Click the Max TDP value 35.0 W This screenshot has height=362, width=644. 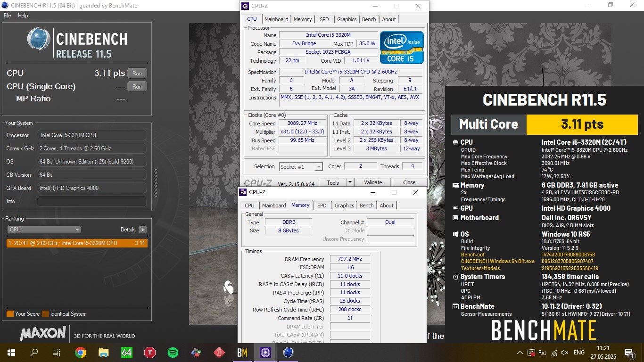tap(367, 44)
